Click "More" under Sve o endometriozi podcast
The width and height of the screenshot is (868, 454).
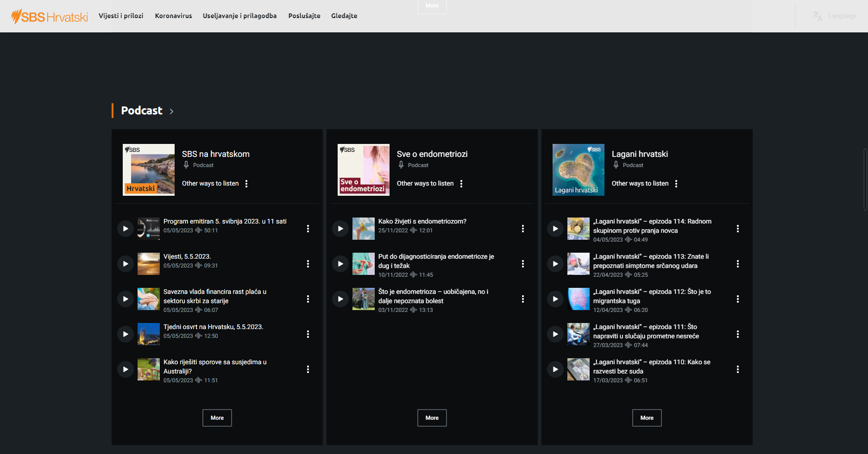(x=432, y=417)
